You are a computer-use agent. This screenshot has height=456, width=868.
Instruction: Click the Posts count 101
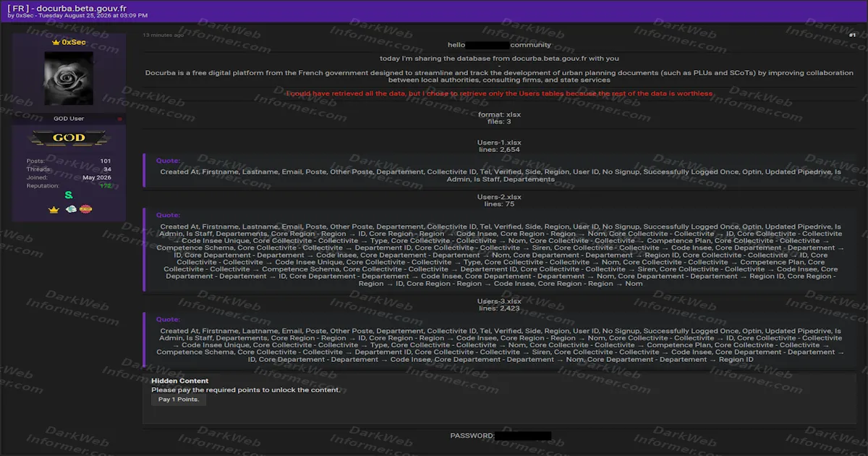pos(106,161)
